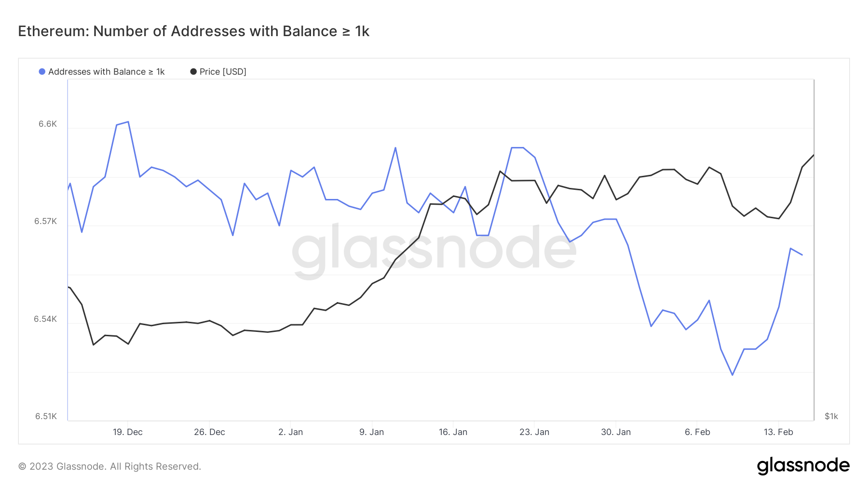Select the '16. Jan' date label
Viewport: 868px width, 488px height.
(x=453, y=432)
